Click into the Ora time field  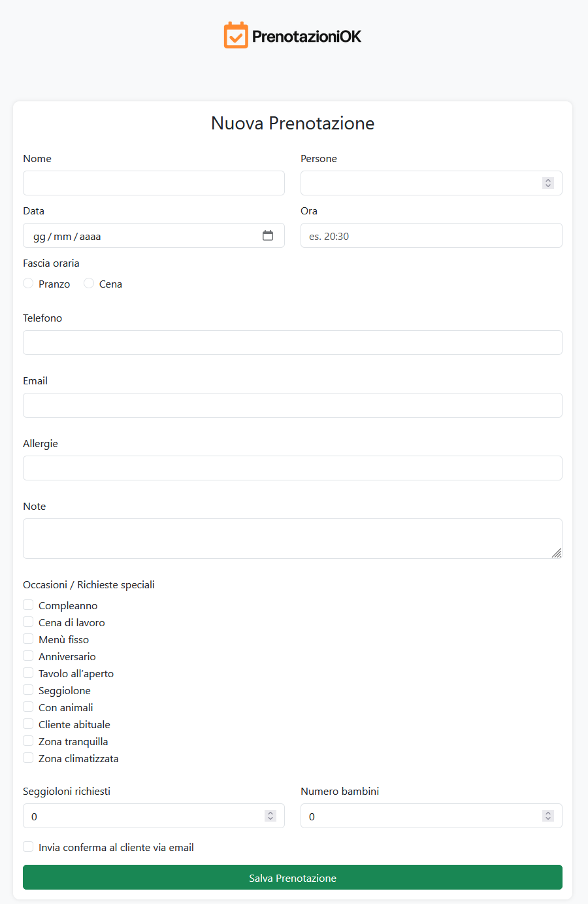coord(431,235)
